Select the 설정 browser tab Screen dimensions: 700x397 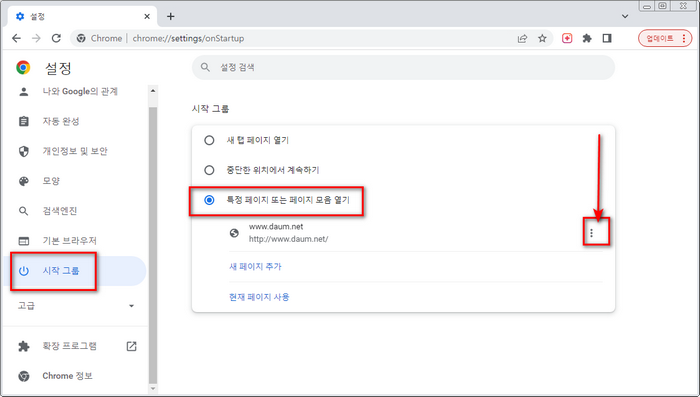coord(83,17)
